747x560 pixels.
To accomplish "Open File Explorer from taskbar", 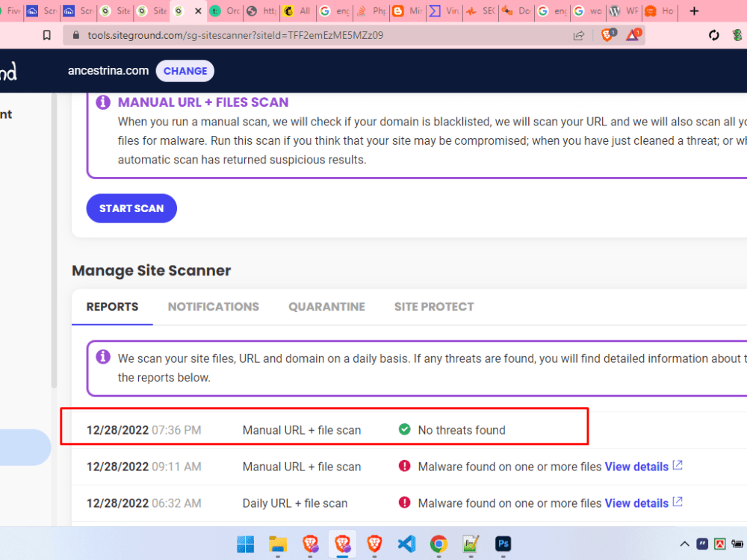I will tap(278, 544).
